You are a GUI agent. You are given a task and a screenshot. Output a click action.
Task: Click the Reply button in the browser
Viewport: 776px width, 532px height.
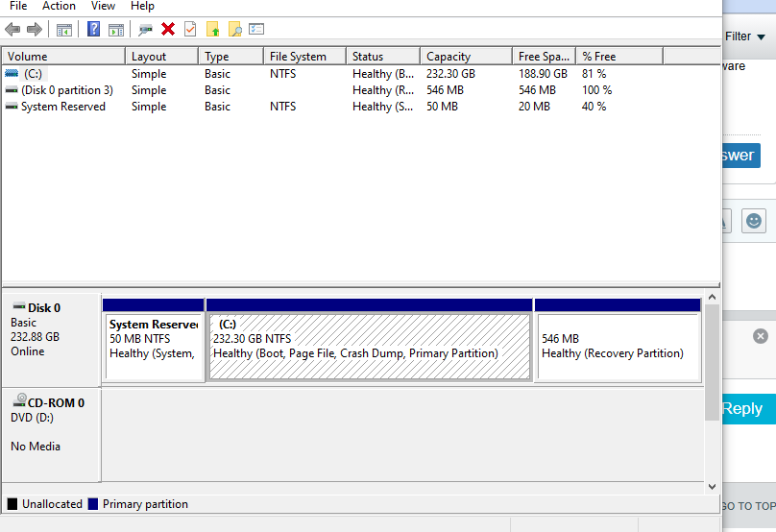[x=749, y=409]
